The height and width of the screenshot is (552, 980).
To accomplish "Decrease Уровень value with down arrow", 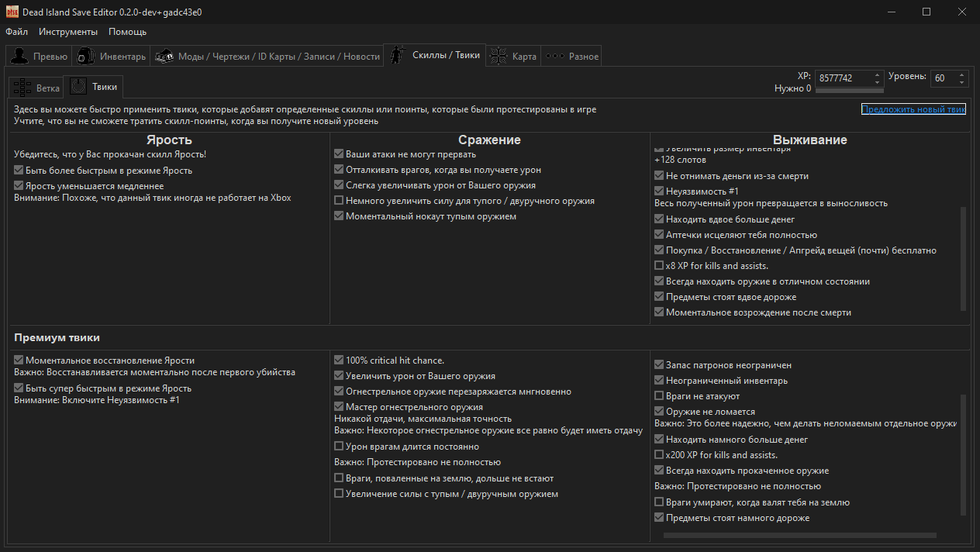I will coord(962,81).
